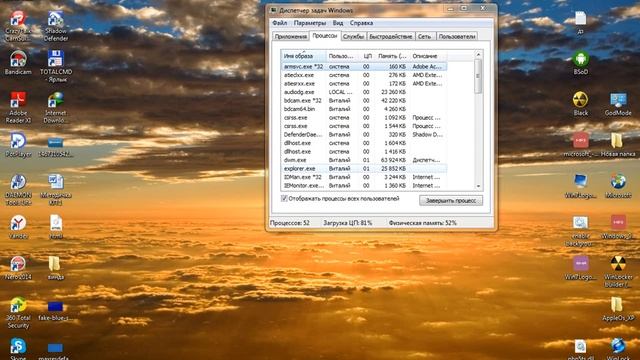Switch to the Пользователи tab
The height and width of the screenshot is (360, 640).
pyautogui.click(x=457, y=37)
